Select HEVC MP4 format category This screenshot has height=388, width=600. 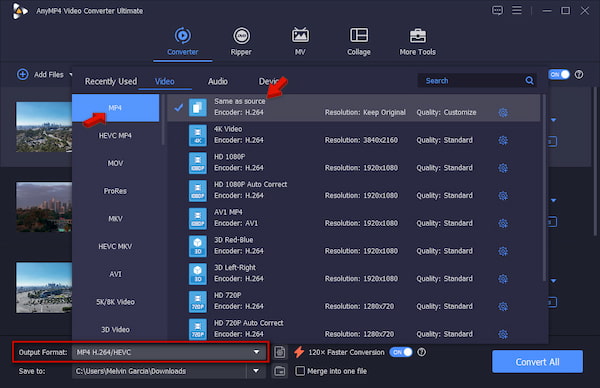[116, 136]
